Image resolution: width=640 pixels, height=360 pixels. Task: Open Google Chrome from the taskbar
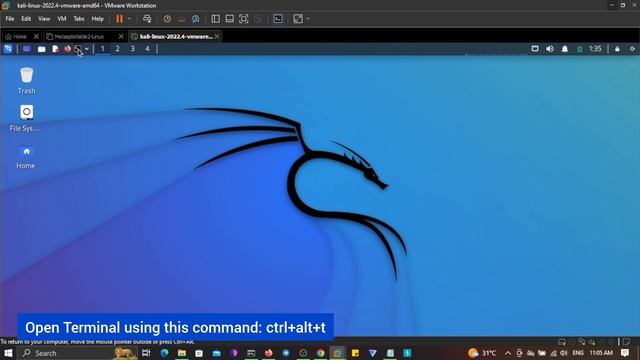(320, 353)
